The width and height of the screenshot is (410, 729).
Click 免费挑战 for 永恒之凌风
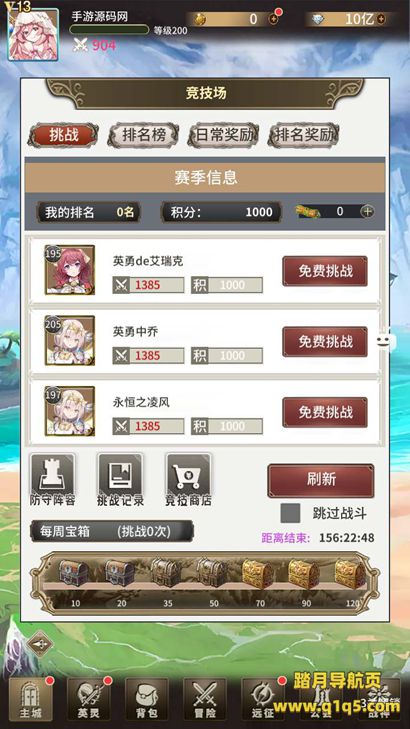(x=325, y=412)
